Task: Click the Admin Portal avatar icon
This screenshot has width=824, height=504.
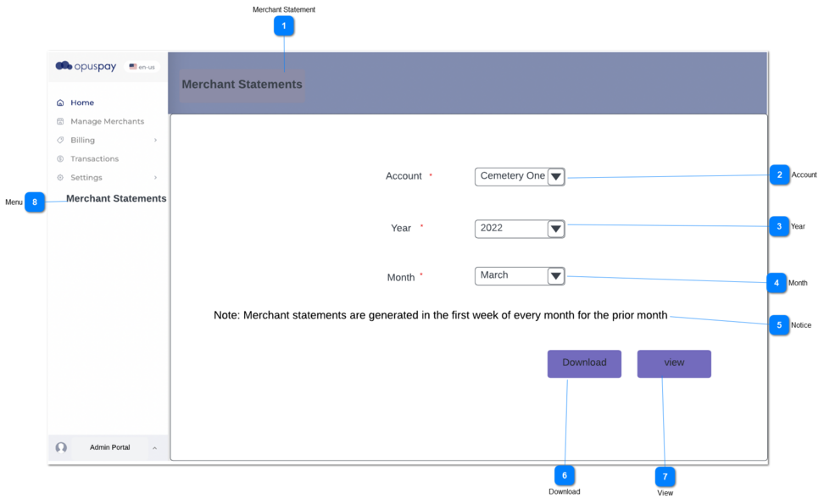Action: (61, 447)
